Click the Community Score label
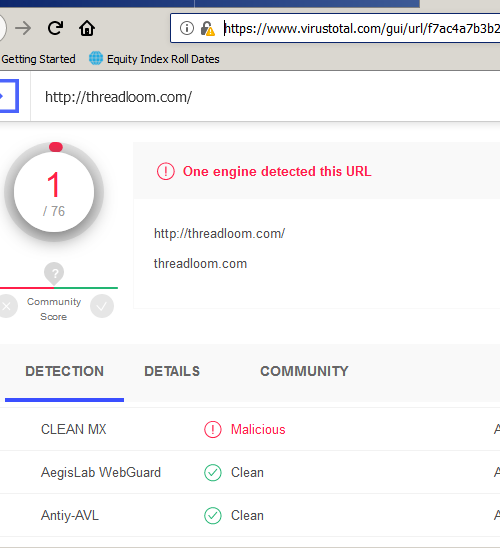 [54, 309]
